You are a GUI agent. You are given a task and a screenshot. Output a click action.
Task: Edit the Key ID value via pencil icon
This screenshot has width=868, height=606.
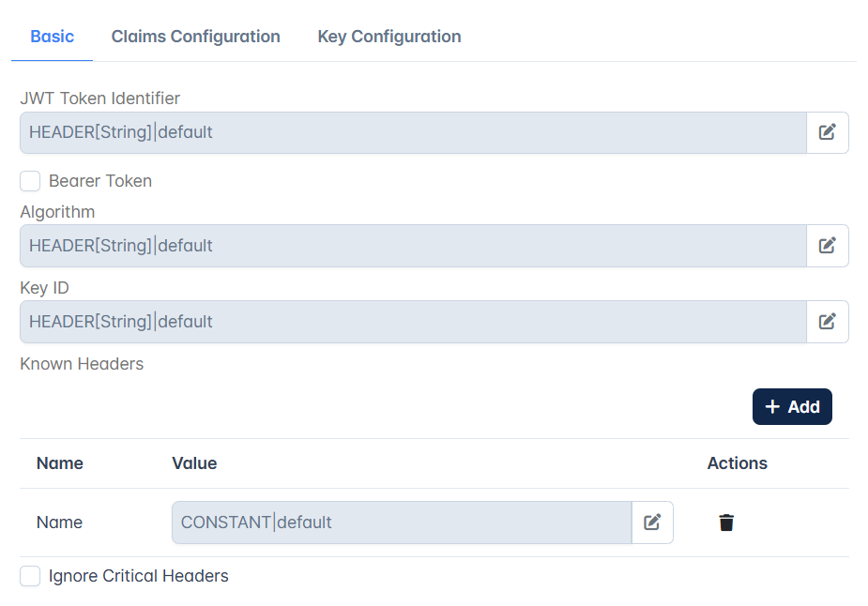point(827,322)
